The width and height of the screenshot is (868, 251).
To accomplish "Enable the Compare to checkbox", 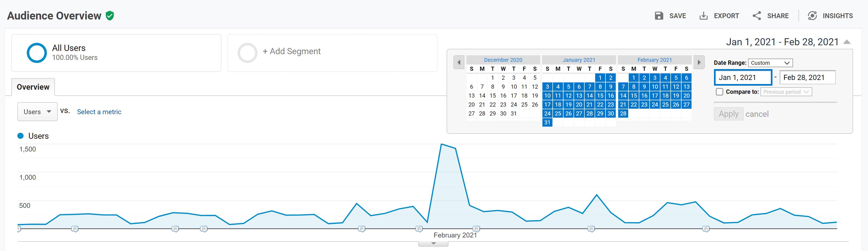I will click(719, 92).
